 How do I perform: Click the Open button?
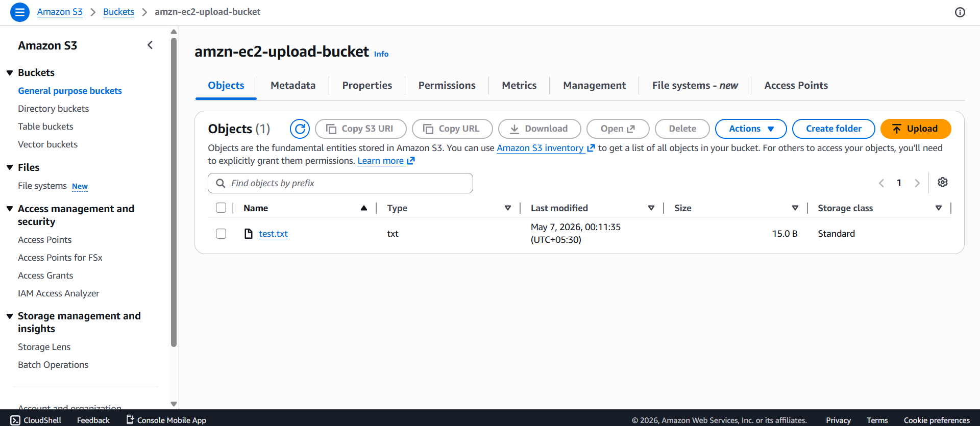point(618,129)
